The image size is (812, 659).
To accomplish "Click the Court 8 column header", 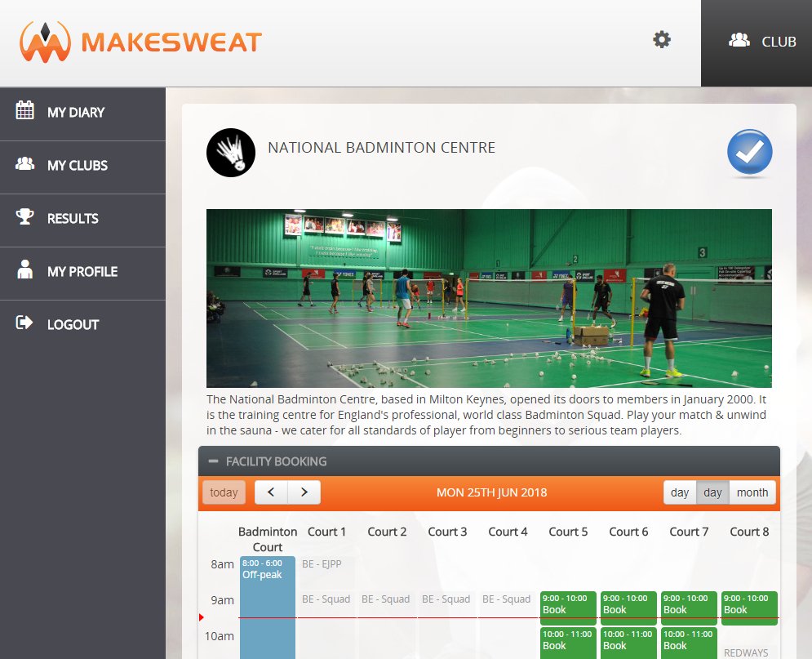I will click(x=749, y=532).
